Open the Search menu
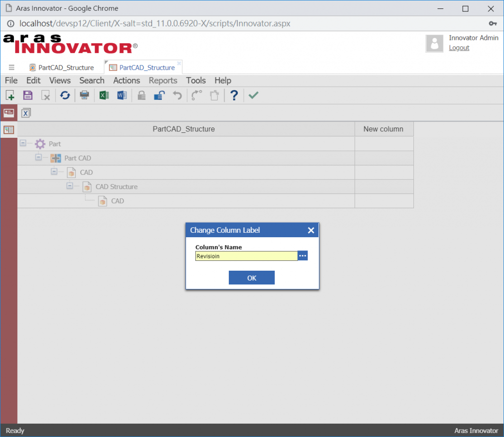This screenshot has width=504, height=437. point(92,80)
